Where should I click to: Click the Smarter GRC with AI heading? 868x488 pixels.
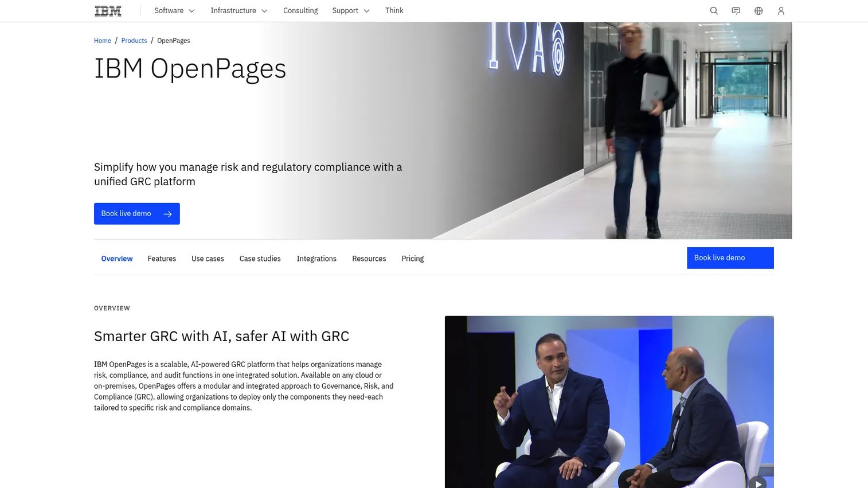click(x=222, y=336)
